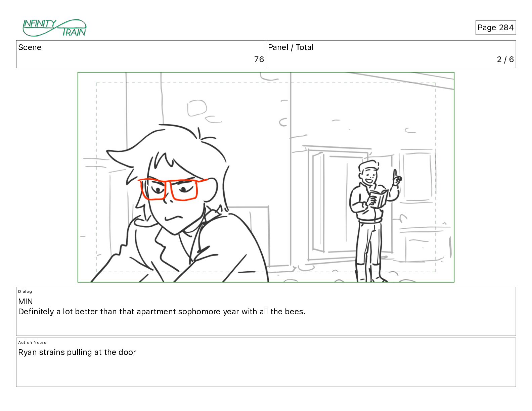The image size is (532, 411).
Task: Select the Scene header label
Action: point(30,47)
